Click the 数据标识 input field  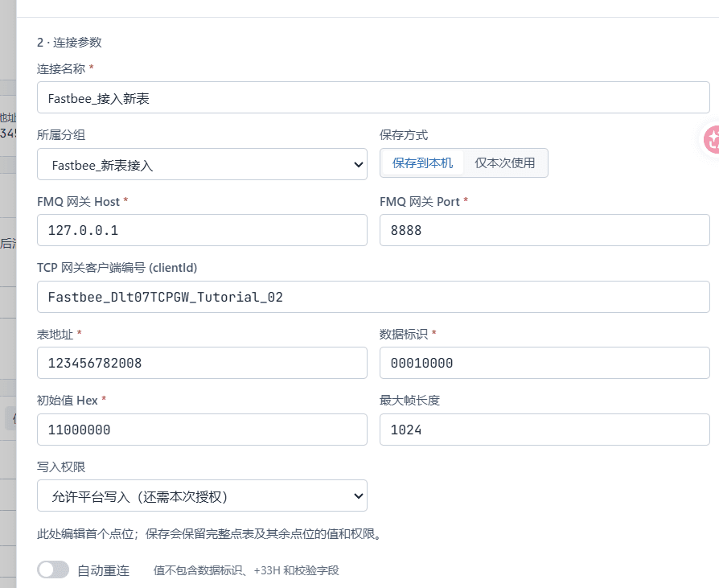point(544,363)
